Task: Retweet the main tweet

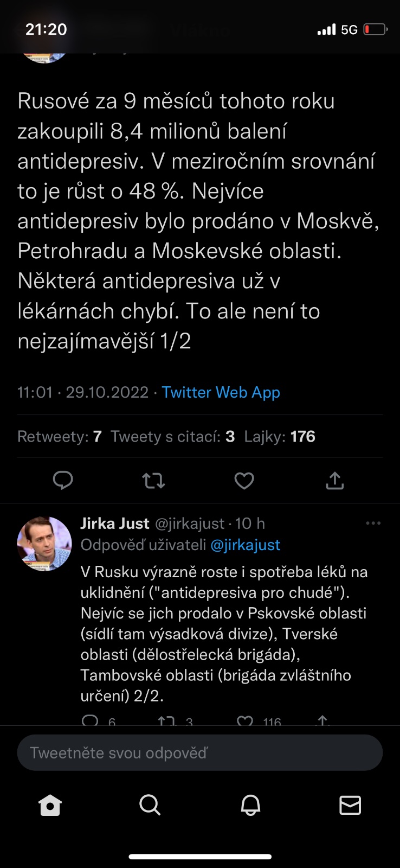Action: tap(153, 480)
